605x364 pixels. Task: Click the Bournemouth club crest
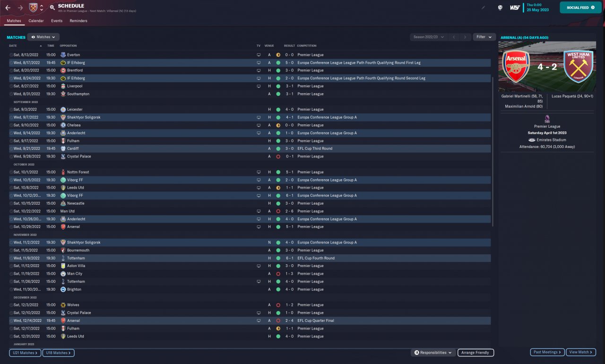[x=63, y=250]
